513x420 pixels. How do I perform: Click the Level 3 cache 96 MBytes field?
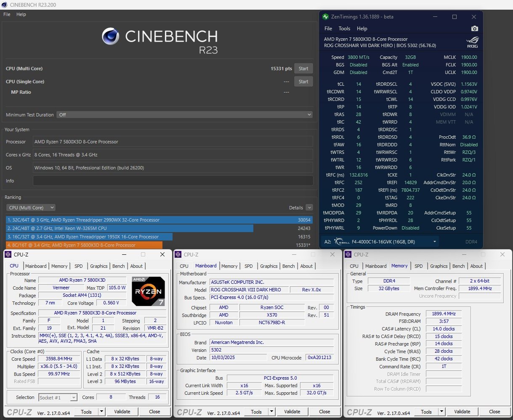pyautogui.click(x=125, y=381)
